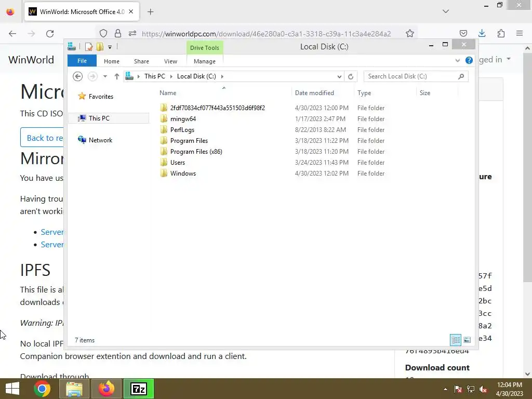Open the Firefox list all tabs dropdown
The image size is (532, 399).
tap(446, 11)
